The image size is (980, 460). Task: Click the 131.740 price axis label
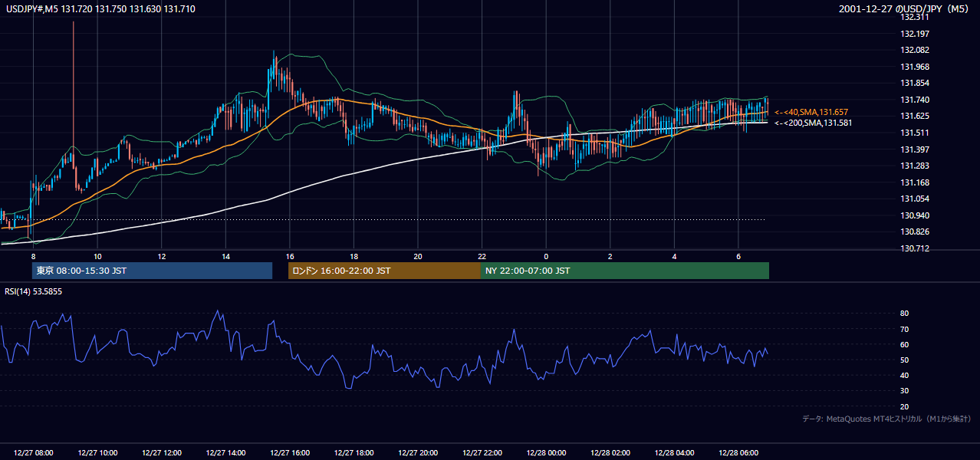click(916, 100)
